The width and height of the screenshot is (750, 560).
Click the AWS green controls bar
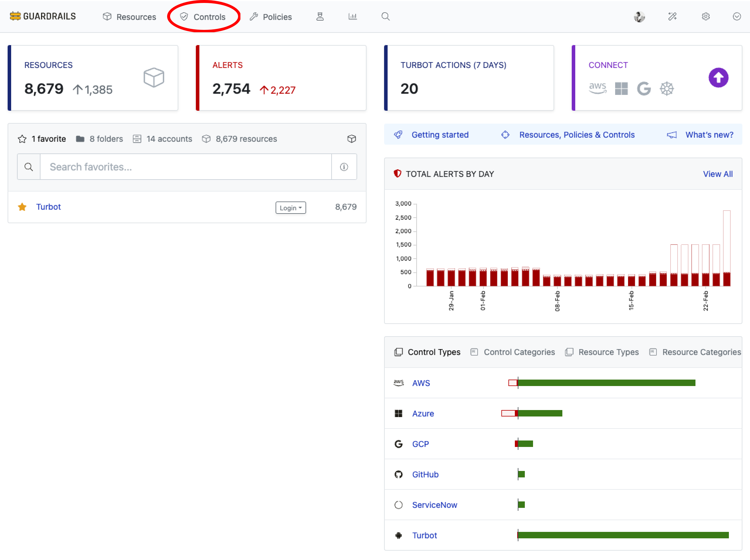606,383
